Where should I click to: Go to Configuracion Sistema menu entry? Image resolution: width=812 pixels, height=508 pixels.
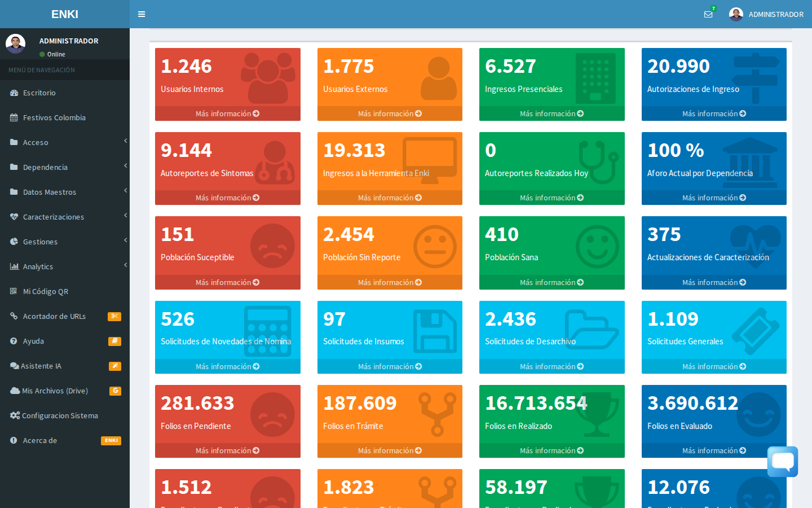(x=65, y=415)
